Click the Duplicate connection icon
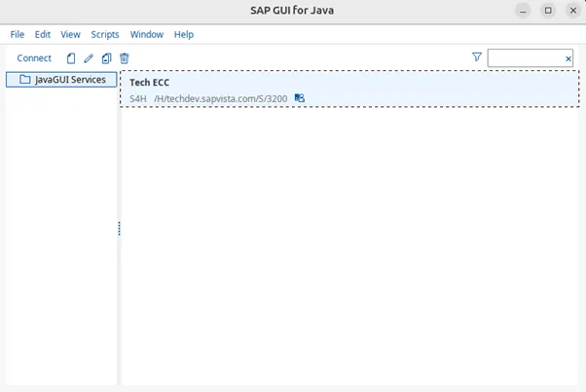The height and width of the screenshot is (392, 586). point(106,58)
